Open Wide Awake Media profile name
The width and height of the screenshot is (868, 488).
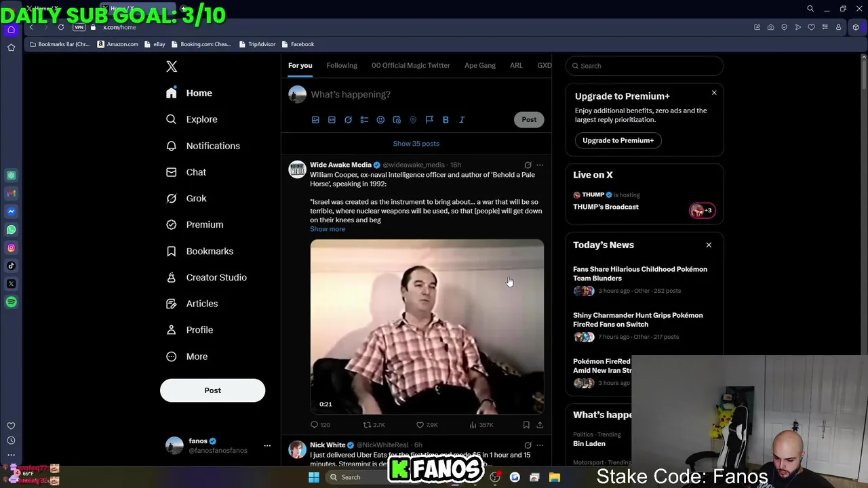340,165
